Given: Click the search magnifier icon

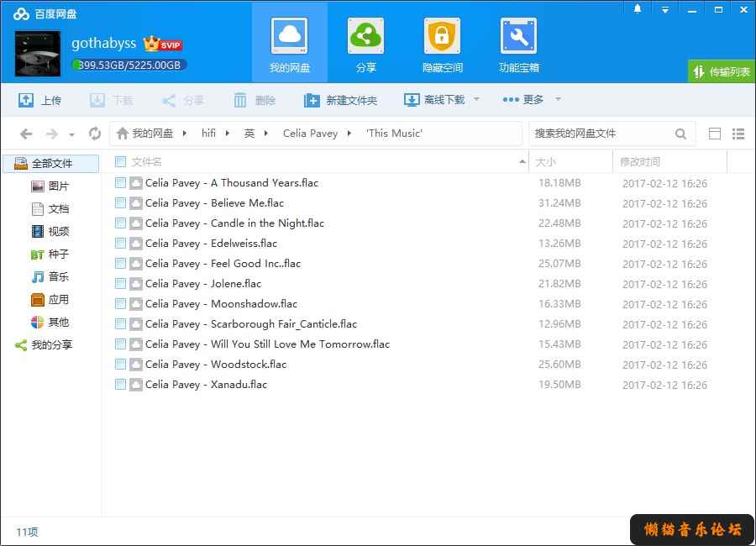Looking at the screenshot, I should coord(680,134).
